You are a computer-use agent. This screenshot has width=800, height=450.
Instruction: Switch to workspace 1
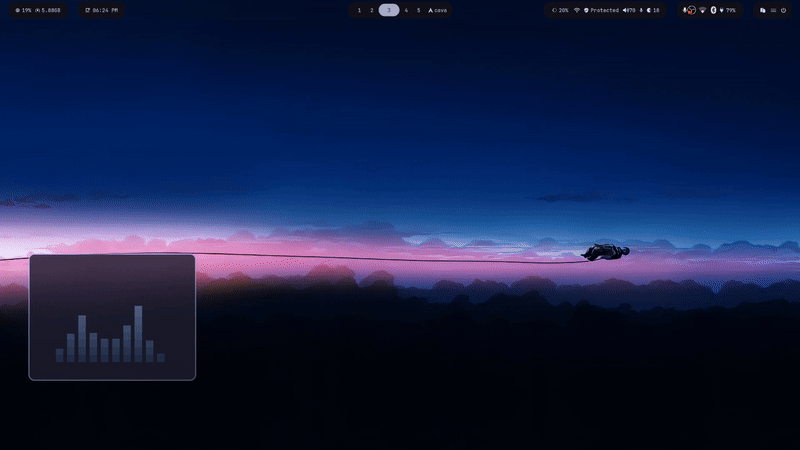pyautogui.click(x=359, y=10)
